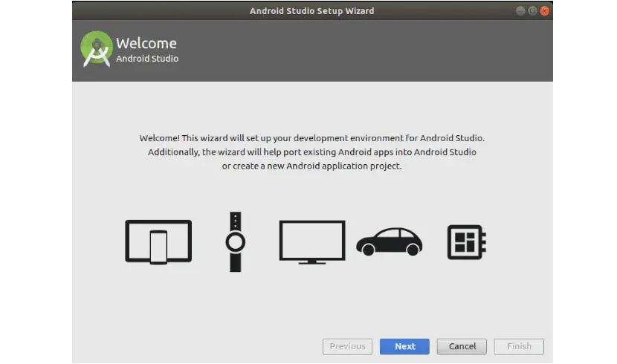This screenshot has width=617, height=364.
Task: Close the Setup Wizard window
Action: [x=545, y=11]
